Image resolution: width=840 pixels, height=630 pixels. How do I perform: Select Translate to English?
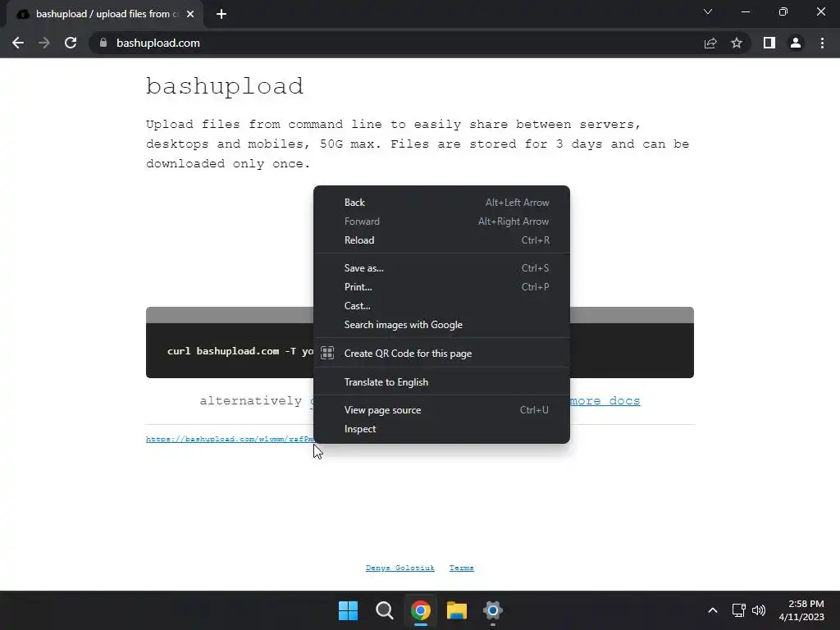pyautogui.click(x=441, y=382)
